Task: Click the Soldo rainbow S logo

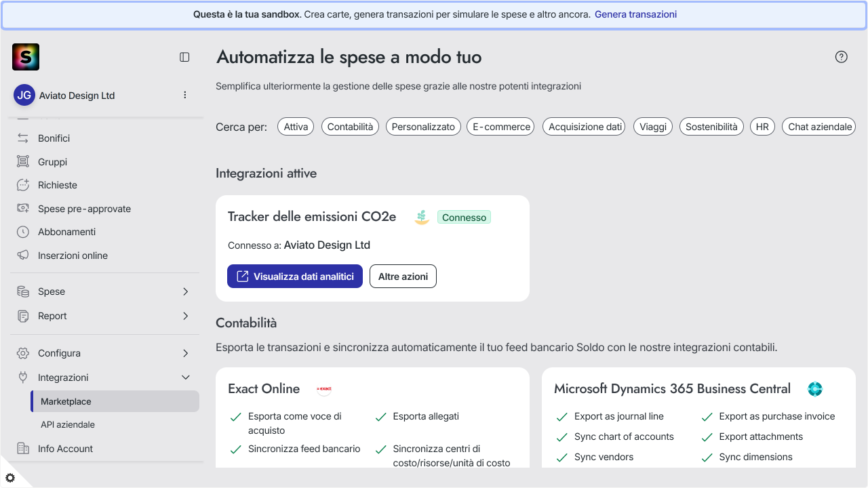Action: click(x=26, y=57)
